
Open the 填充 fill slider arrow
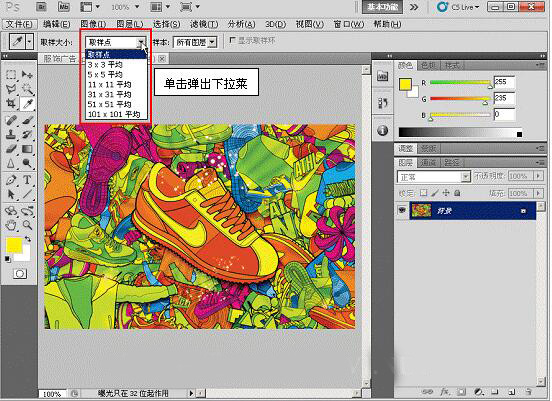pos(538,193)
